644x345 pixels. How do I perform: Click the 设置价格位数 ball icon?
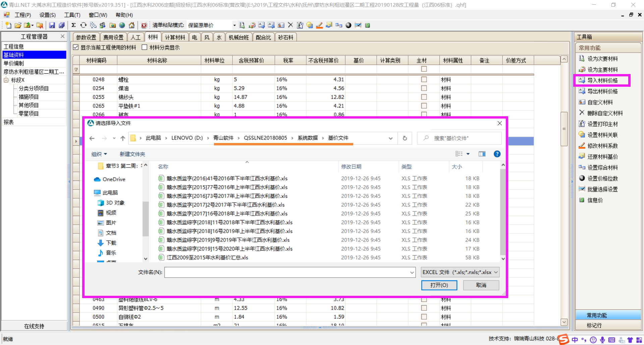tap(582, 178)
